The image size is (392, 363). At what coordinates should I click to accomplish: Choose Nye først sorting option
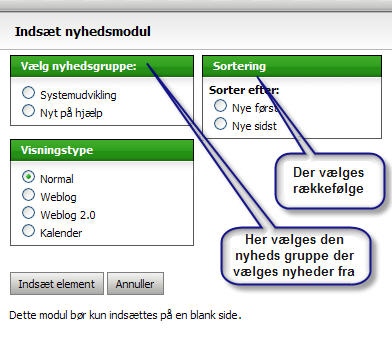pyautogui.click(x=220, y=106)
